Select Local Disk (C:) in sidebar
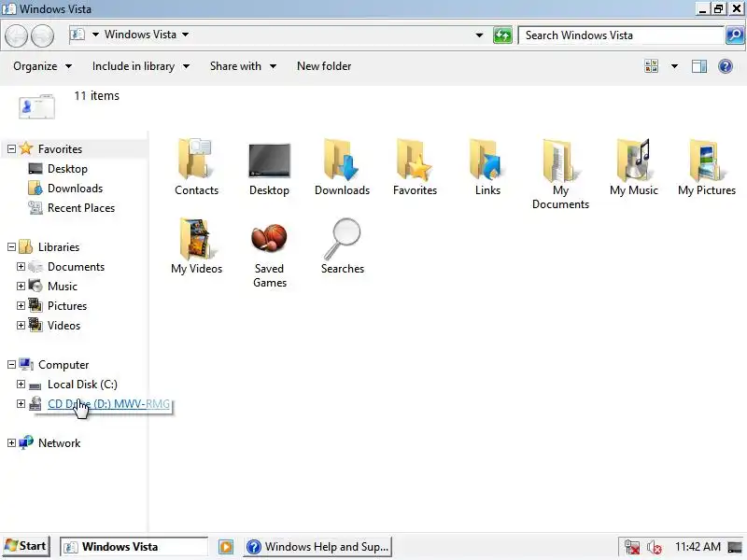Viewport: 747px width, 560px height. (x=82, y=385)
